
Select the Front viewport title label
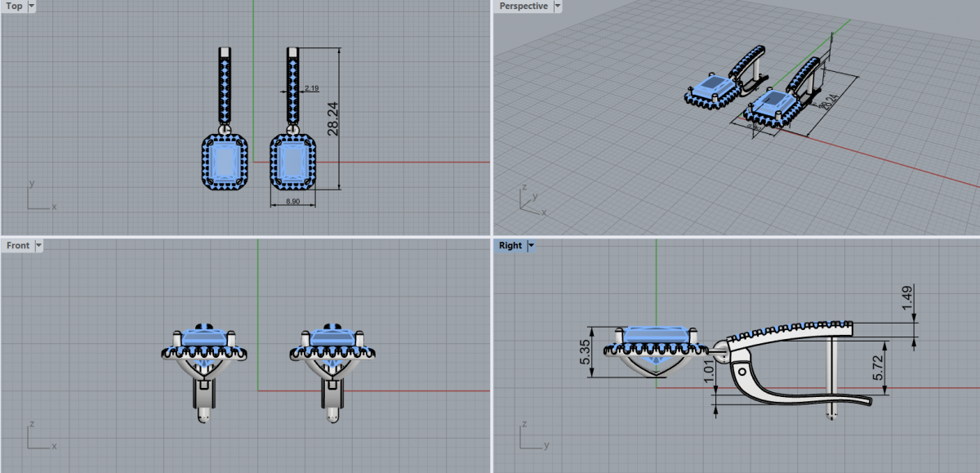tap(18, 245)
